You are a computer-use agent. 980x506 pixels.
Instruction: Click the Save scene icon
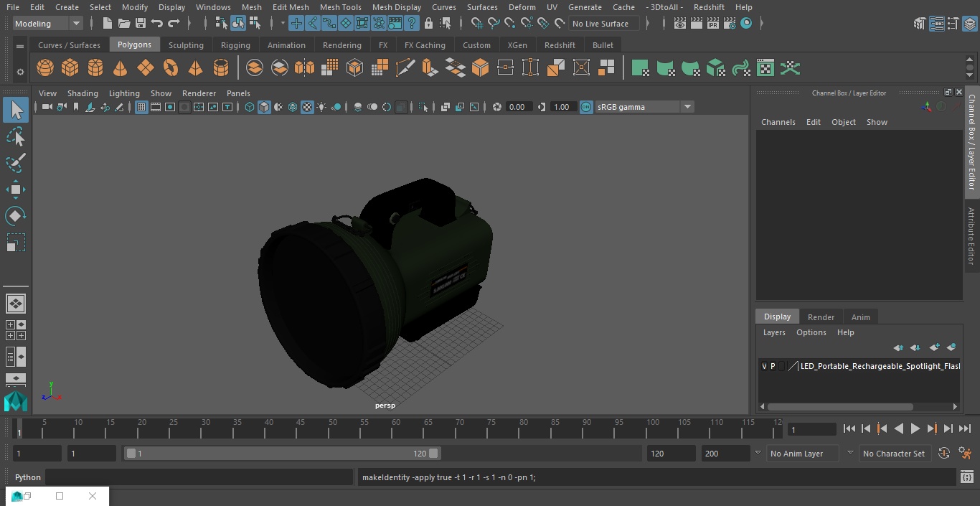[x=141, y=24]
